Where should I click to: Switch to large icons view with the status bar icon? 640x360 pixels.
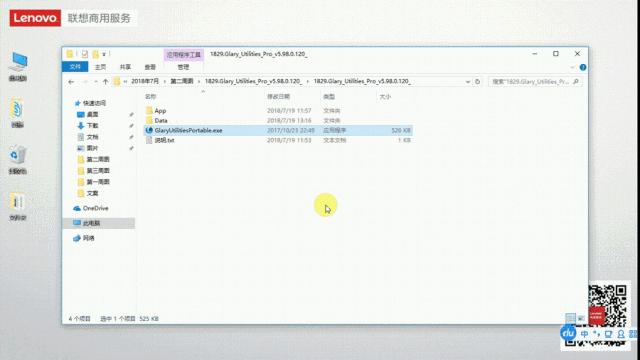click(x=581, y=318)
